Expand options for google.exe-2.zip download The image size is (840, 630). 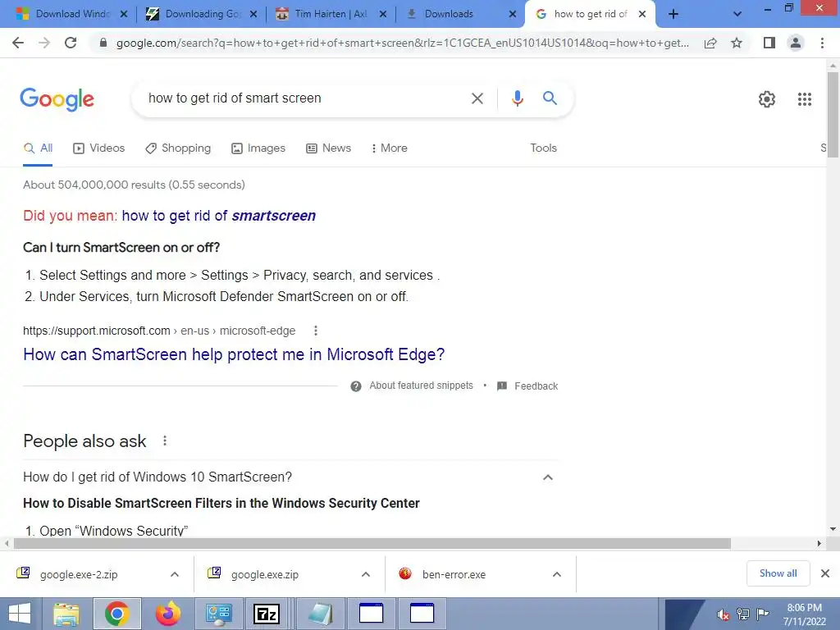tap(175, 574)
